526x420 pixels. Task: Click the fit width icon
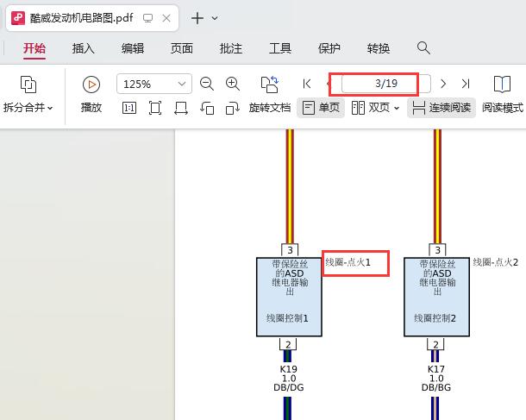181,108
